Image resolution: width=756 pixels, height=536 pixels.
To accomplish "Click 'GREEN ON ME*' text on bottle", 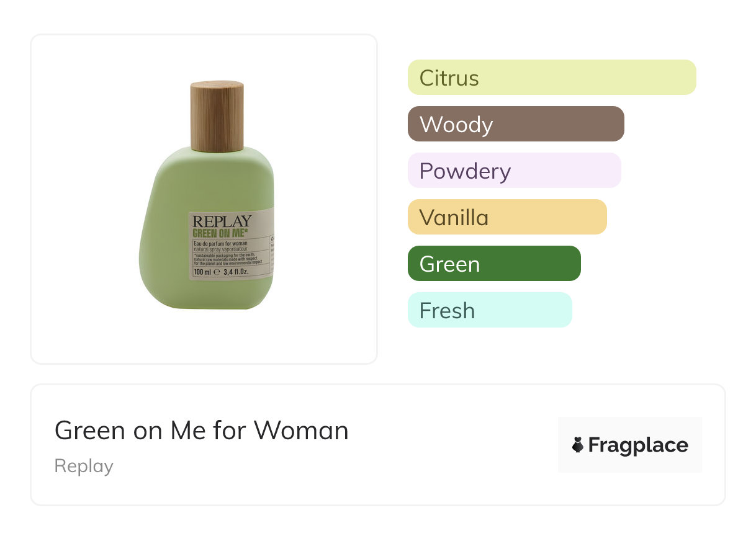I will click(222, 234).
